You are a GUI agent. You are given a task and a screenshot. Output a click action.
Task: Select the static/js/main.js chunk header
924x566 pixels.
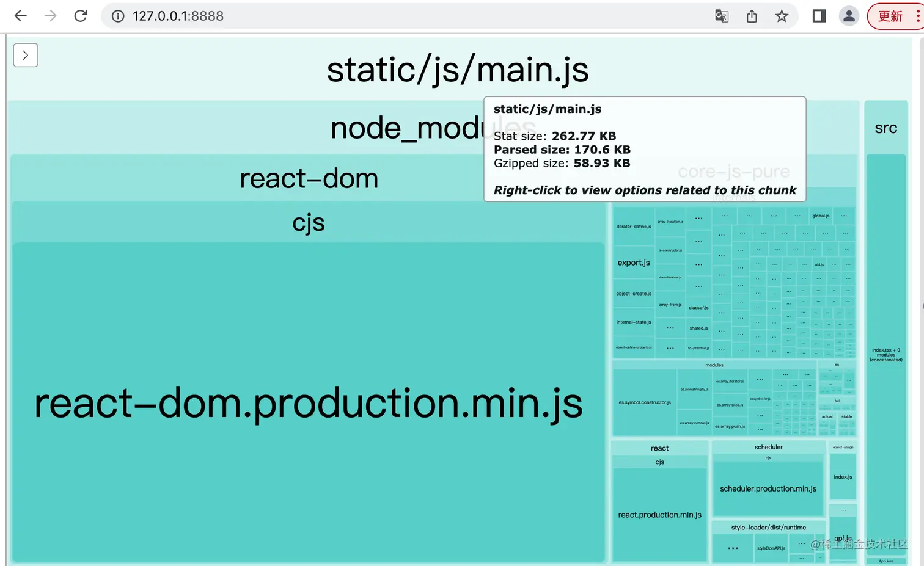(458, 70)
